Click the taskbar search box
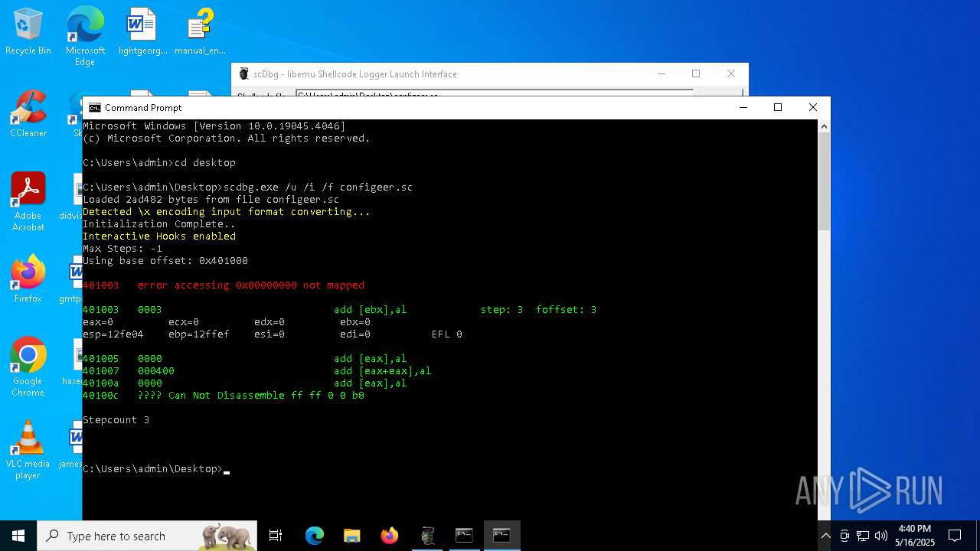The width and height of the screenshot is (980, 551). coord(147,536)
